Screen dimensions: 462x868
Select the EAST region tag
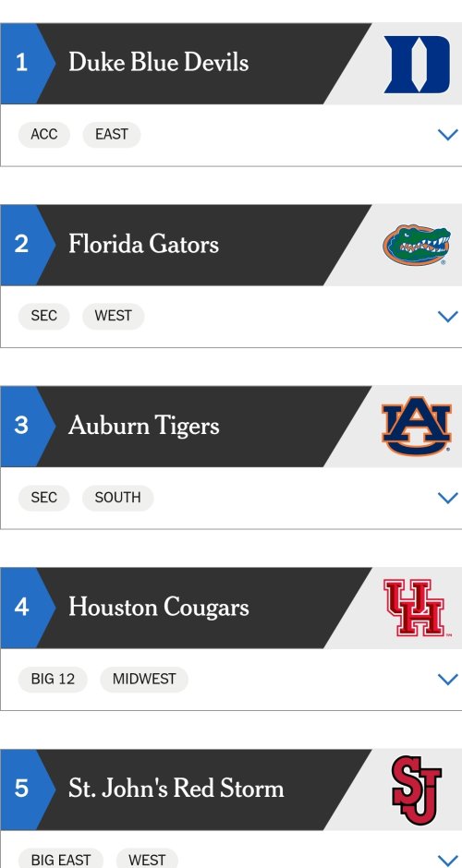coord(112,135)
